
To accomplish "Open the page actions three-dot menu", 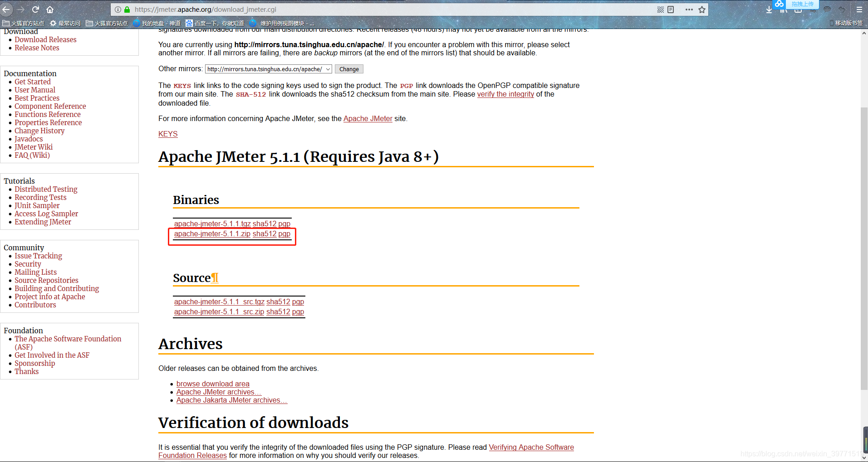I will click(x=689, y=10).
